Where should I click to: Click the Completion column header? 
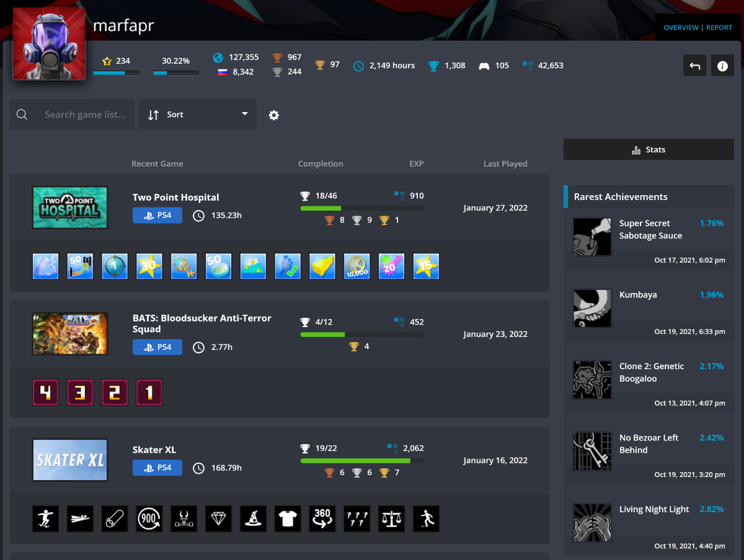[x=321, y=164]
